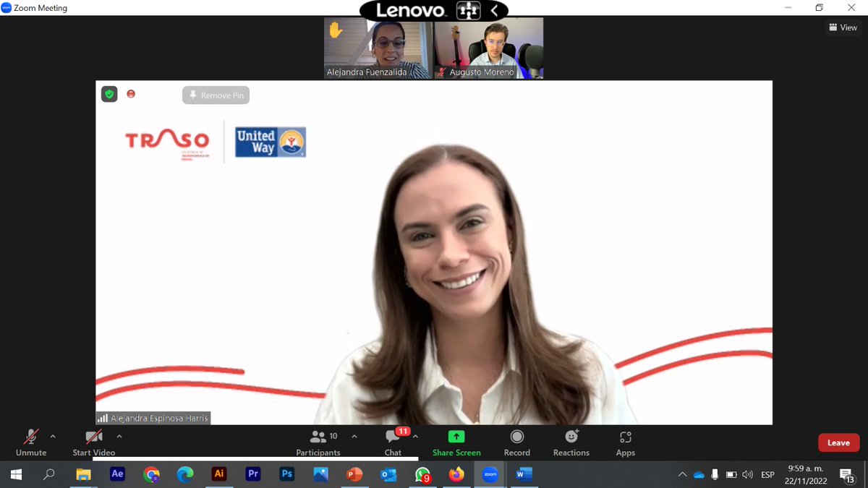Change ESP input language
868x488 pixels.
point(768,474)
